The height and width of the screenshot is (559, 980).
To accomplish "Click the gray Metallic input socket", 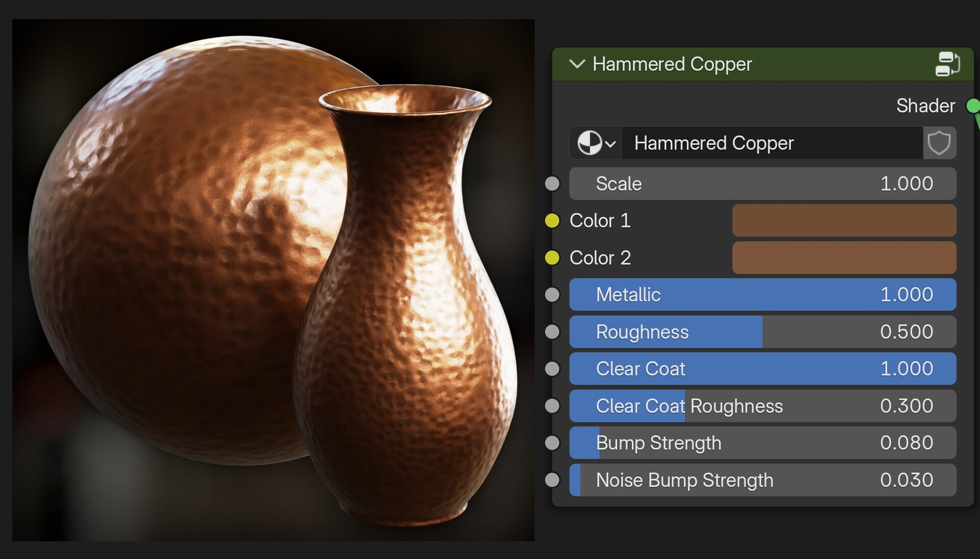I will pyautogui.click(x=552, y=294).
